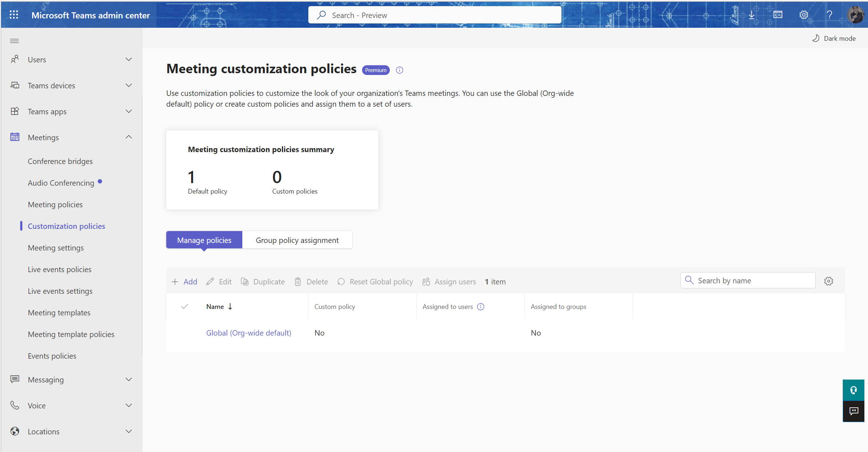
Task: Click the download icon in header
Action: tap(752, 15)
